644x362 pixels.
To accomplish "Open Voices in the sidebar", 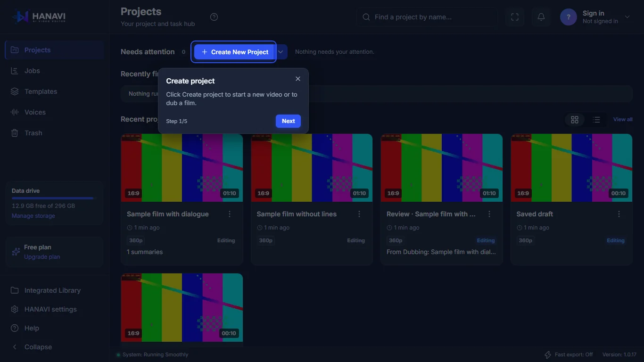I will 55,112.
